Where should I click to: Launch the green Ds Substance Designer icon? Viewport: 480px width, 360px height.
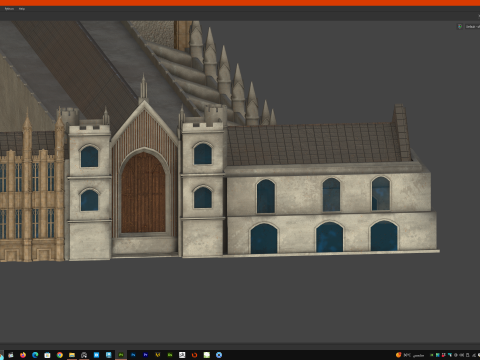(170, 355)
